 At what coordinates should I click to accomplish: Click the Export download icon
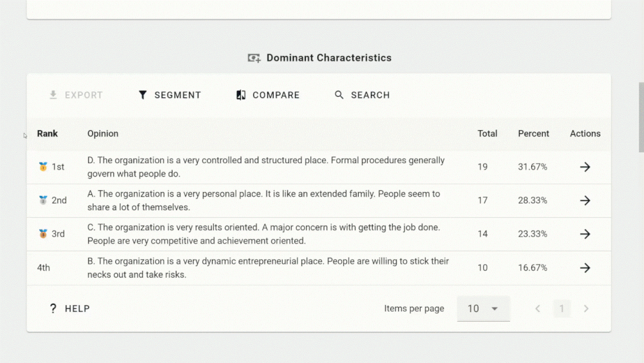pyautogui.click(x=53, y=95)
